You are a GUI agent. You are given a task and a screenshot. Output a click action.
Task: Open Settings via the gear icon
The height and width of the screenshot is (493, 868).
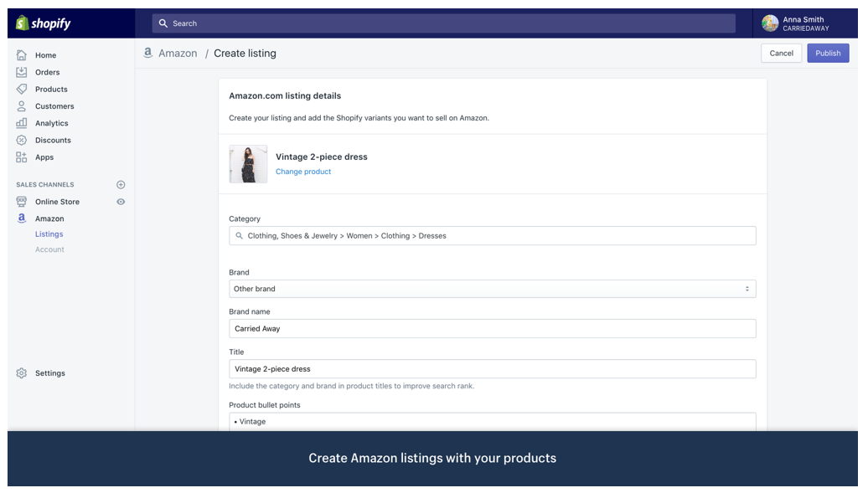(x=22, y=373)
